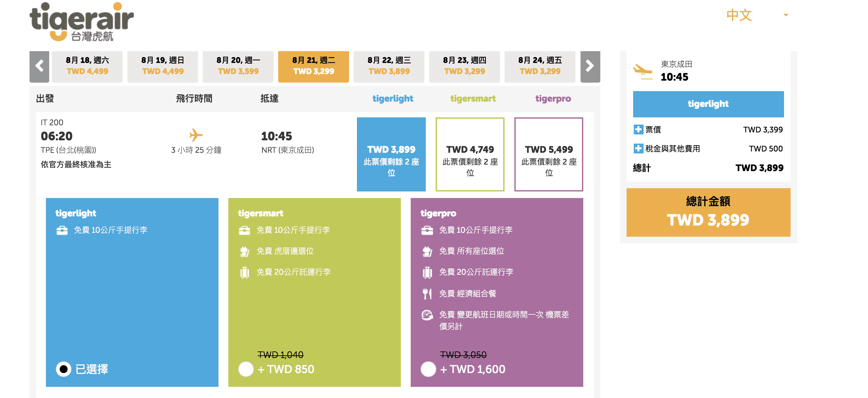Select the 8月 24, 週五 date tab
This screenshot has width=868, height=398.
point(540,66)
